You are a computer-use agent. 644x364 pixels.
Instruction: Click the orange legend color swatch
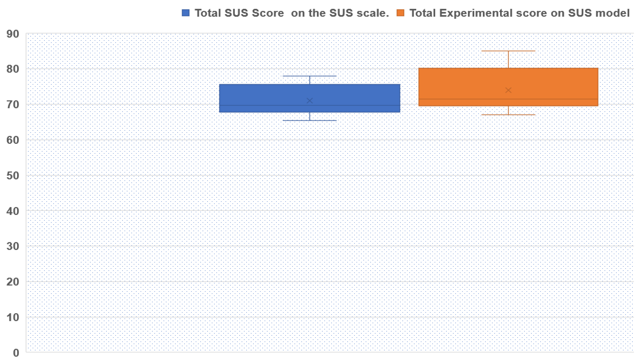400,13
